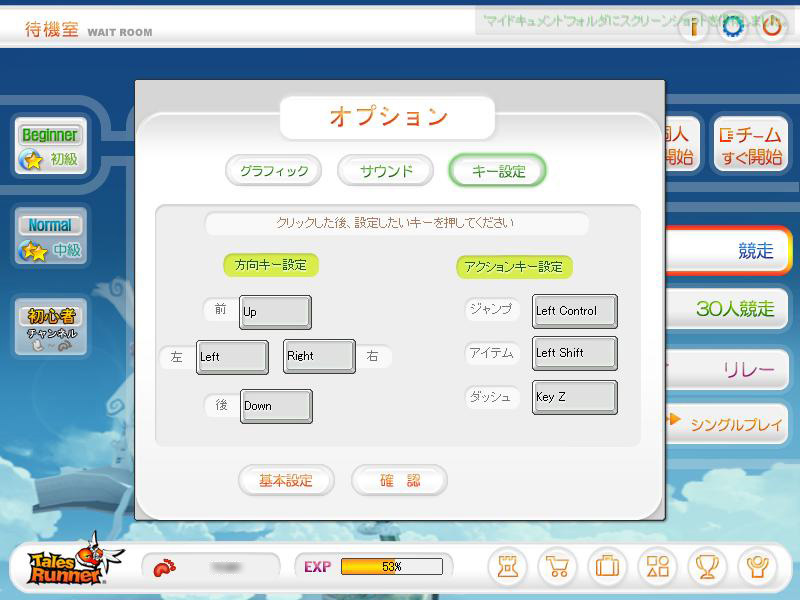Change the ジャンプ Left Control key field
The height and width of the screenshot is (600, 800).
575,311
